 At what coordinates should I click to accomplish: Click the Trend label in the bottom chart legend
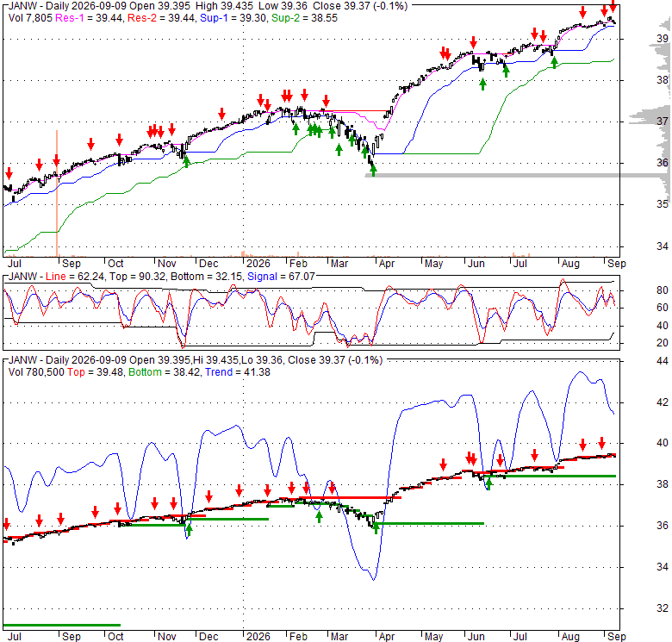(219, 372)
